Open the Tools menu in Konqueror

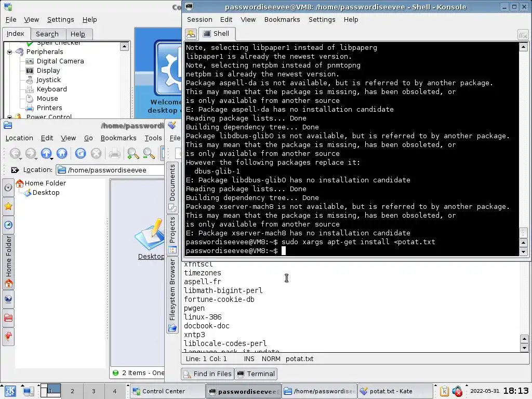coord(153,138)
